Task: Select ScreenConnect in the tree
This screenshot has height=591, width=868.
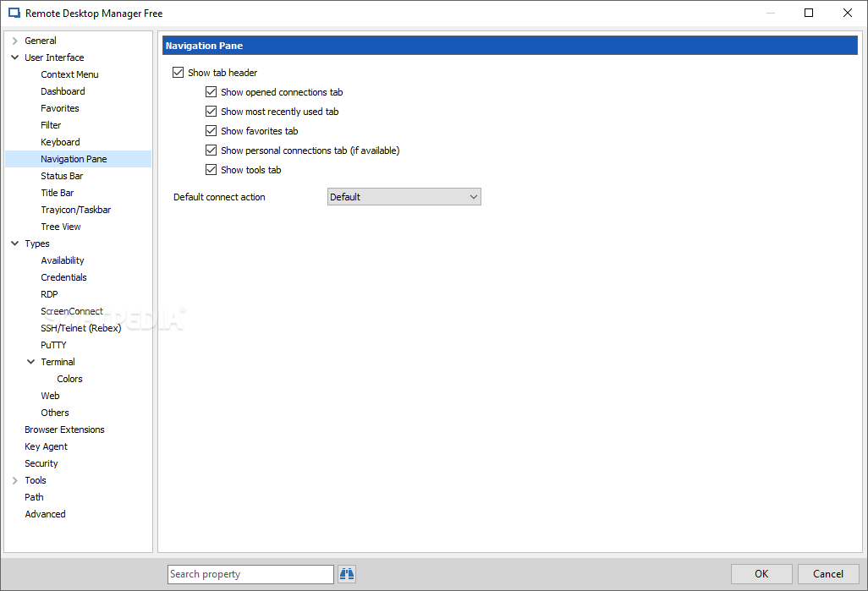Action: coord(72,311)
